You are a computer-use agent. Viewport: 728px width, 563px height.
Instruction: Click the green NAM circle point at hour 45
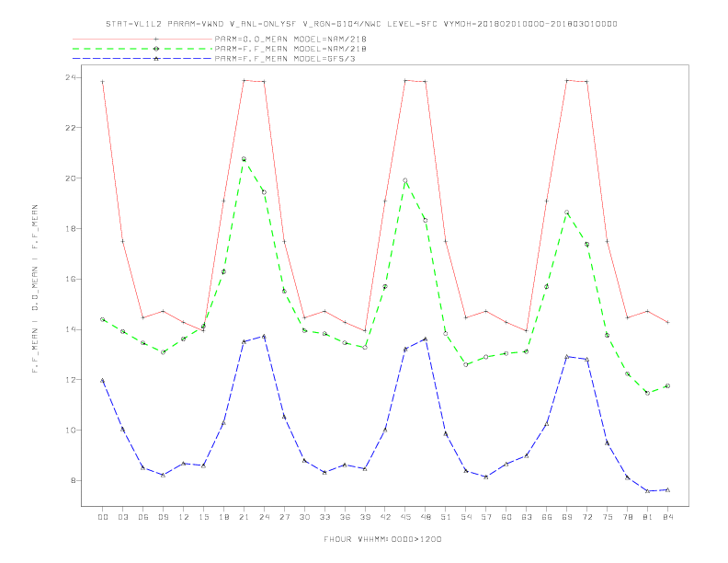coord(405,180)
